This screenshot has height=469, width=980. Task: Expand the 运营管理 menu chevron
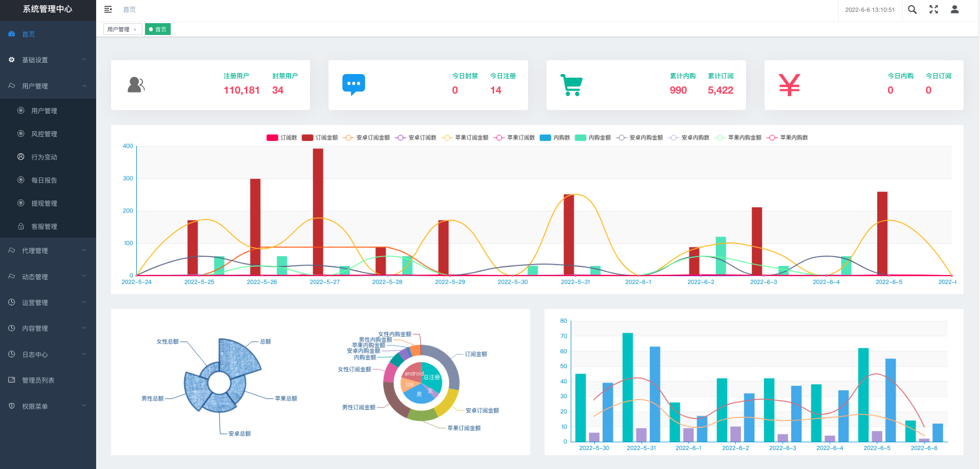pyautogui.click(x=84, y=302)
